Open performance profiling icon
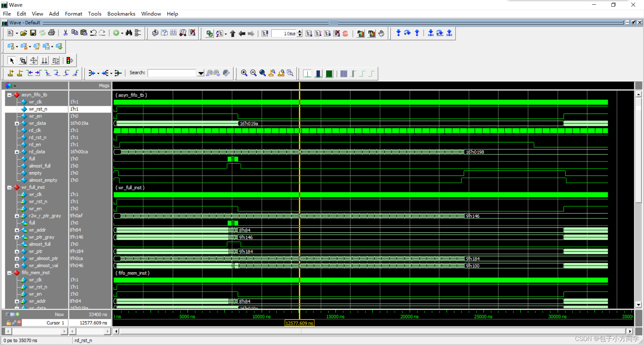This screenshot has height=345, width=644. pos(361,33)
